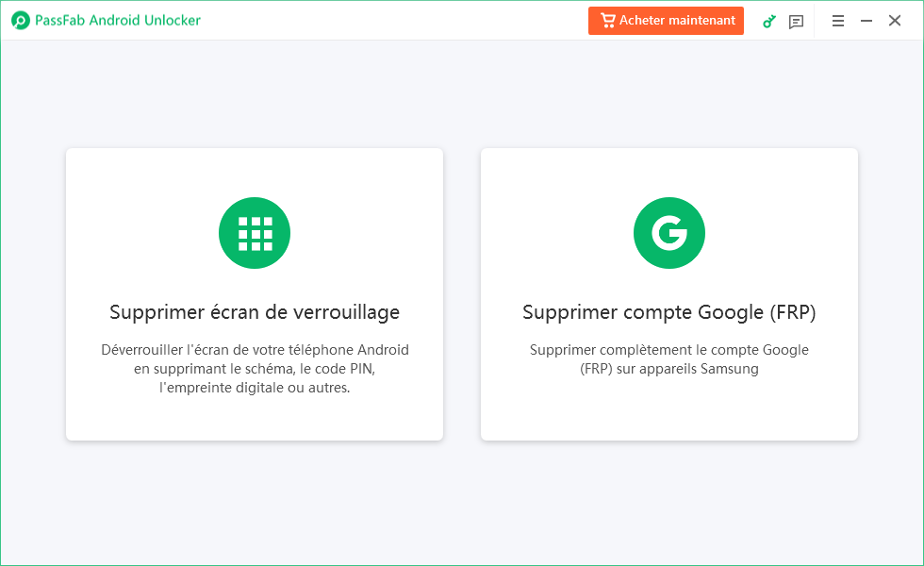The image size is (924, 566).
Task: Select Supprimer compte Google (FRP) title
Action: click(x=668, y=312)
